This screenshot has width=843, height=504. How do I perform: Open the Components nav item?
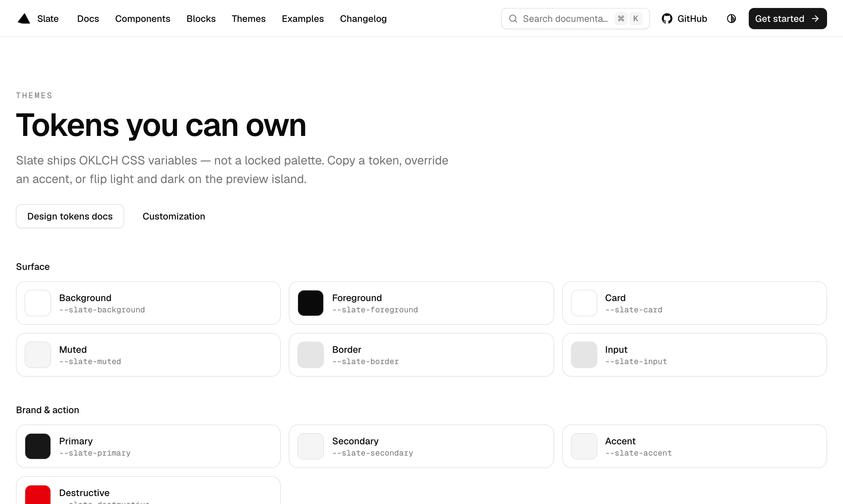(143, 19)
